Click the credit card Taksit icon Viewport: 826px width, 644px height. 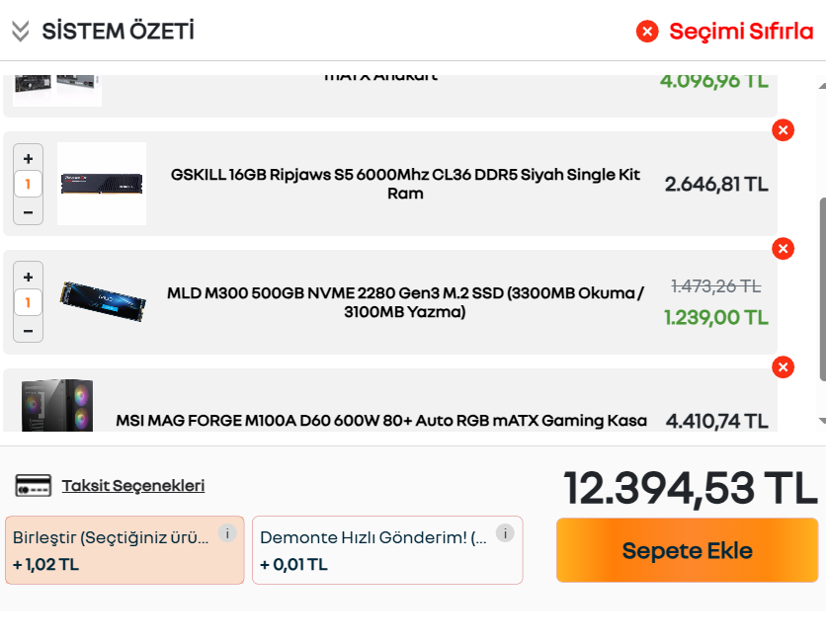coord(34,486)
